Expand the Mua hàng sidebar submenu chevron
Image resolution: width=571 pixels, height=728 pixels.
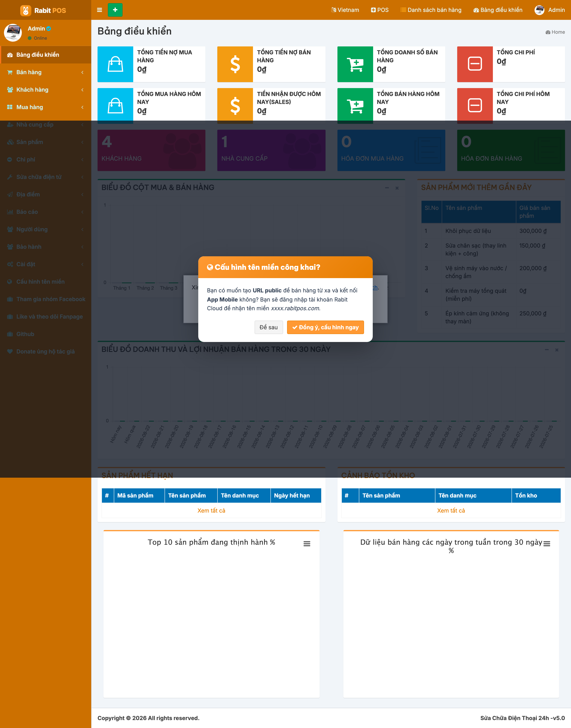pyautogui.click(x=82, y=107)
